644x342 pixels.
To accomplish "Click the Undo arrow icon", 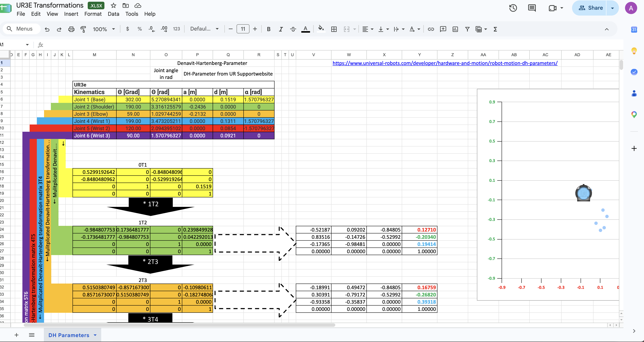I will 47,29.
